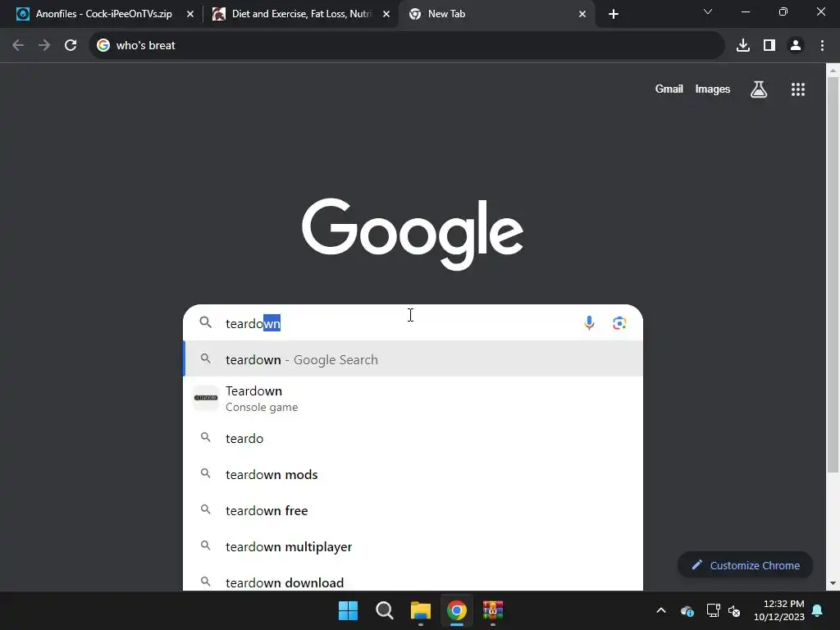Viewport: 840px width, 630px height.
Task: Open the Windows Start menu
Action: pos(348,610)
